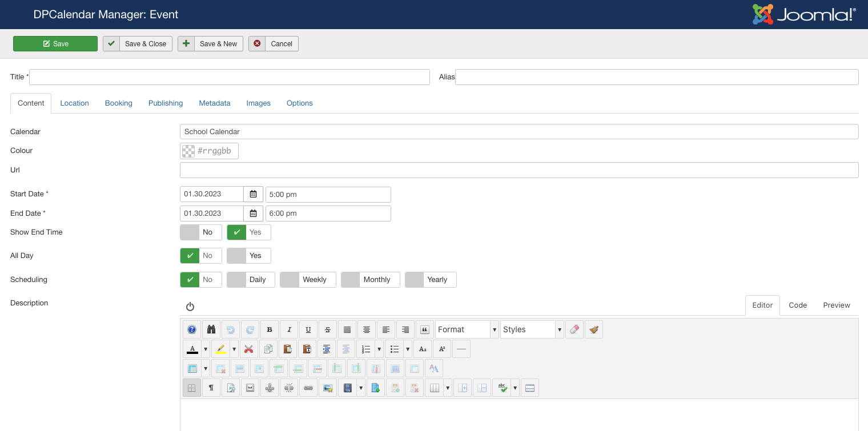Open the Insert image icon
This screenshot has width=868, height=431.
click(x=328, y=388)
